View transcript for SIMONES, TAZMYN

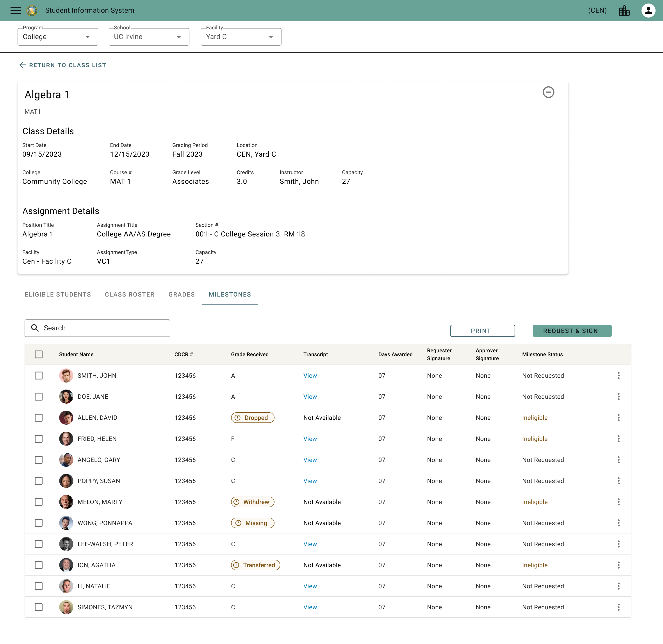pos(310,607)
